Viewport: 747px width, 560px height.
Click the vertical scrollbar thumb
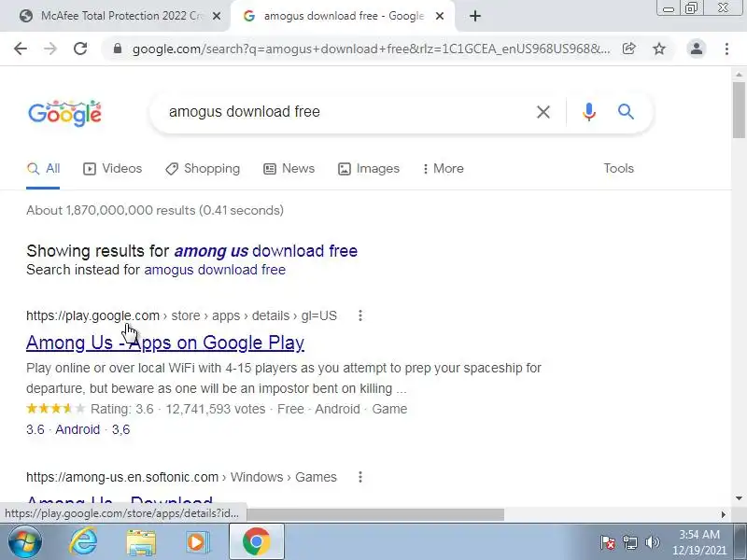[x=739, y=110]
